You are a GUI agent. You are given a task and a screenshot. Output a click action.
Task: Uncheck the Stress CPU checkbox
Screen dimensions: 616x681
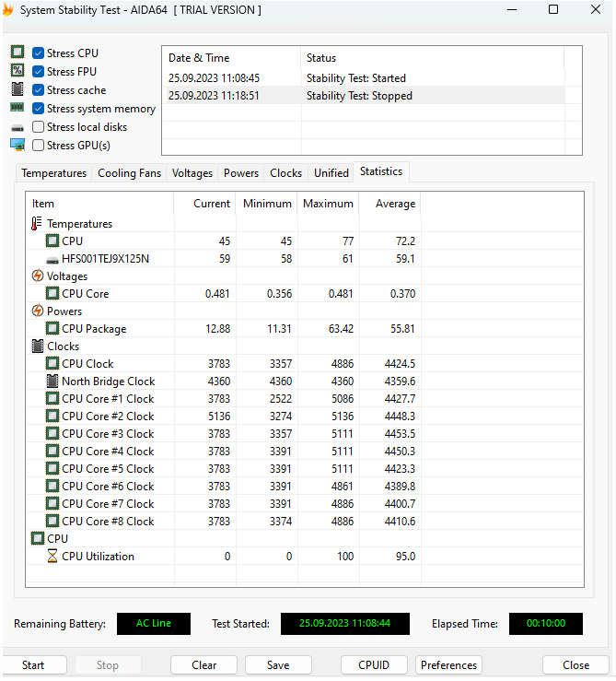(38, 53)
